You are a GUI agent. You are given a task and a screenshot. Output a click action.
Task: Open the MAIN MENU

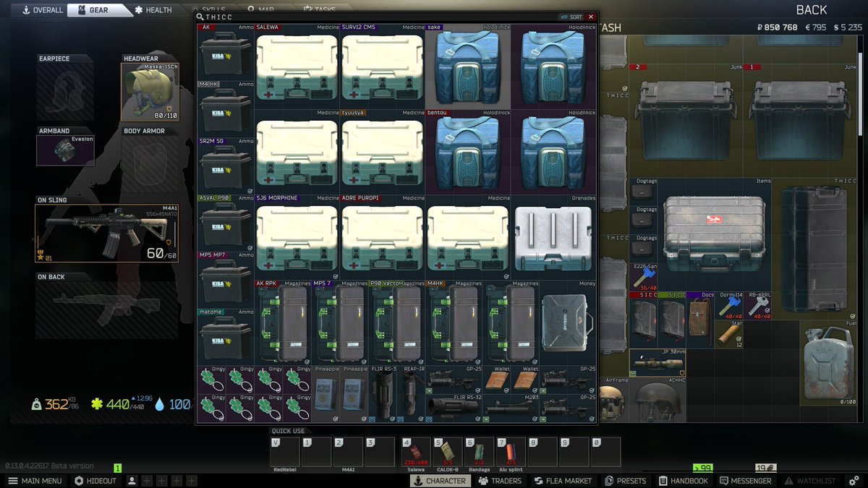tap(35, 481)
